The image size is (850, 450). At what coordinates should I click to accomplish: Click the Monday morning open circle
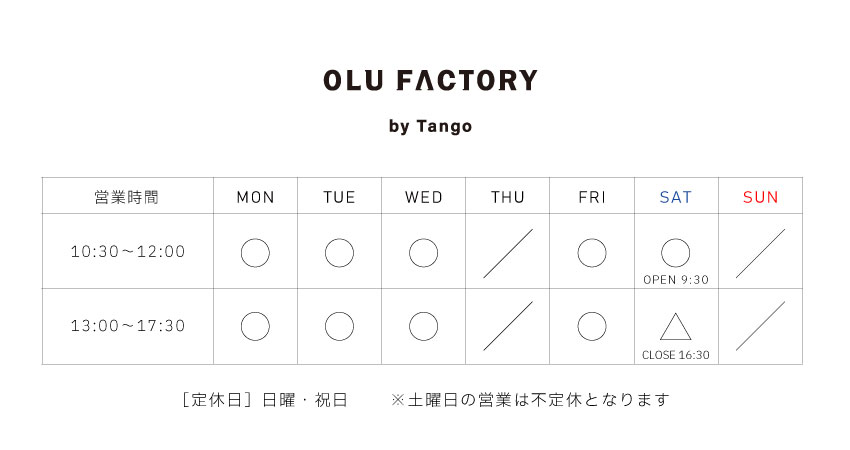coord(255,253)
